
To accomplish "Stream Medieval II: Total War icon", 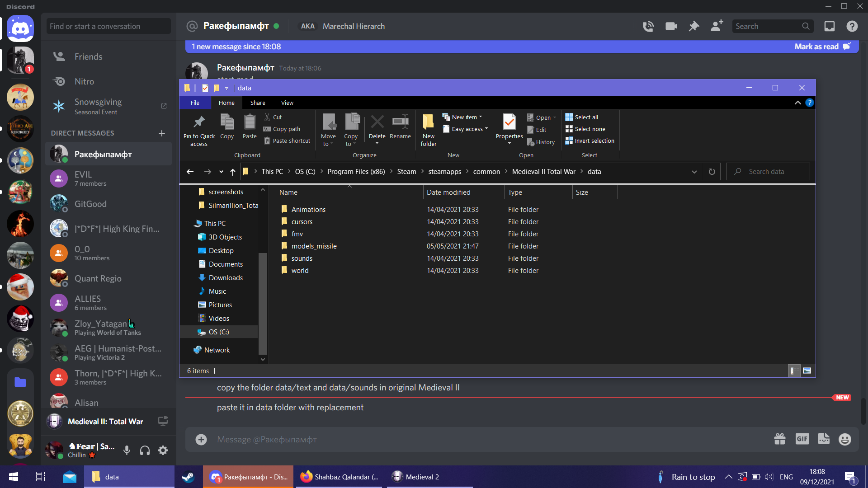I will pos(163,421).
